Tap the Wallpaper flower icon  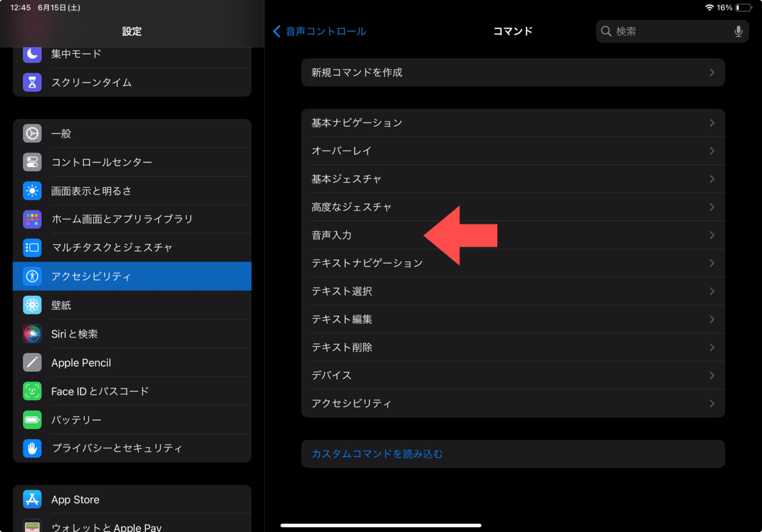click(32, 305)
